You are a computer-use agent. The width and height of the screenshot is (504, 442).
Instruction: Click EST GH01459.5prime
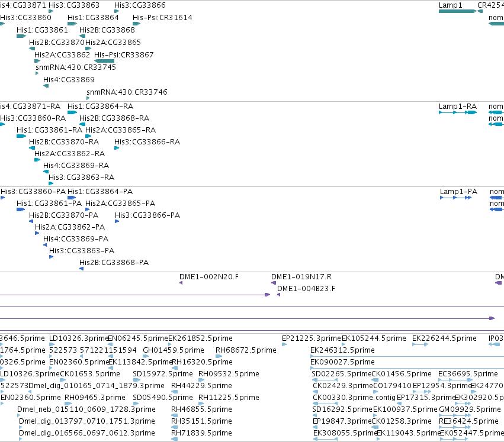[174, 350]
